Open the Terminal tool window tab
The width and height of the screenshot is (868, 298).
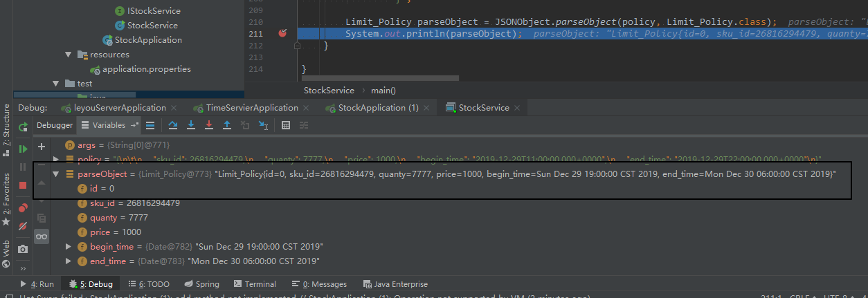click(255, 284)
